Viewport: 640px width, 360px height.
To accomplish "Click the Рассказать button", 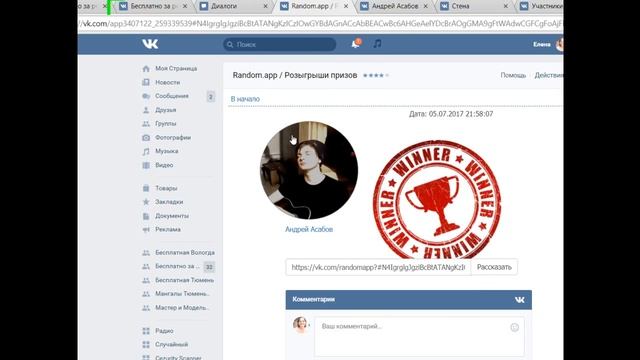I will (494, 267).
